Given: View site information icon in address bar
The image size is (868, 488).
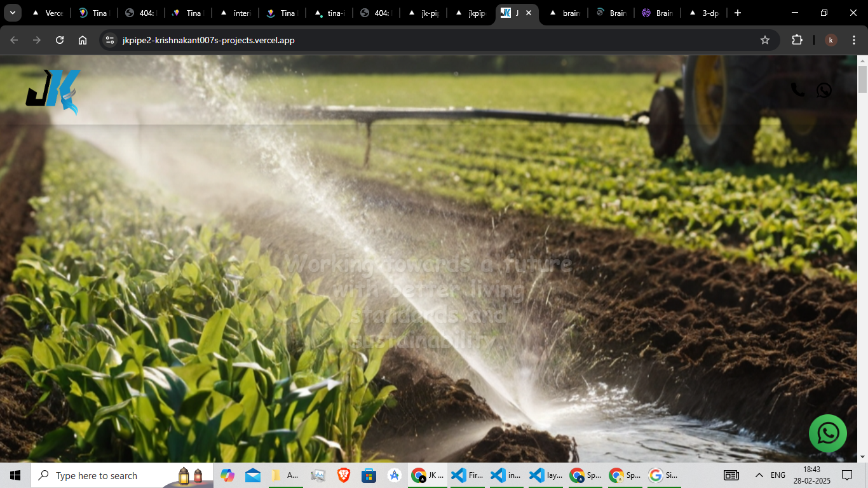Looking at the screenshot, I should pyautogui.click(x=110, y=40).
